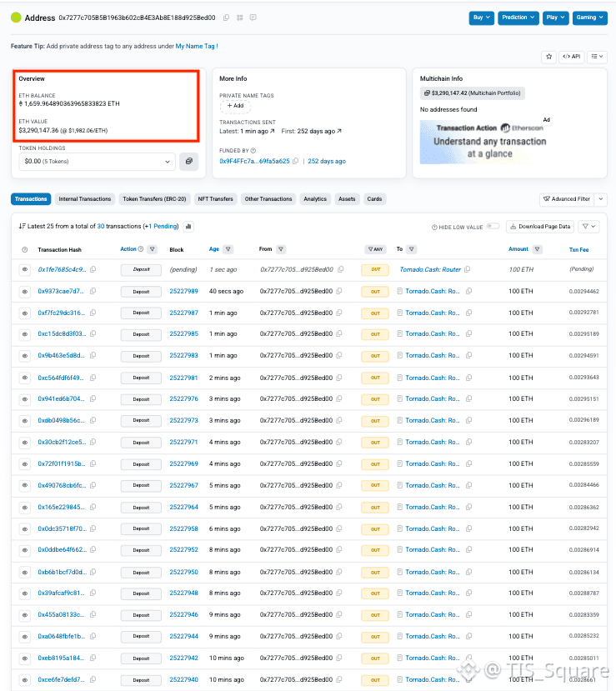
Task: Open the ANY direction filter
Action: (375, 249)
